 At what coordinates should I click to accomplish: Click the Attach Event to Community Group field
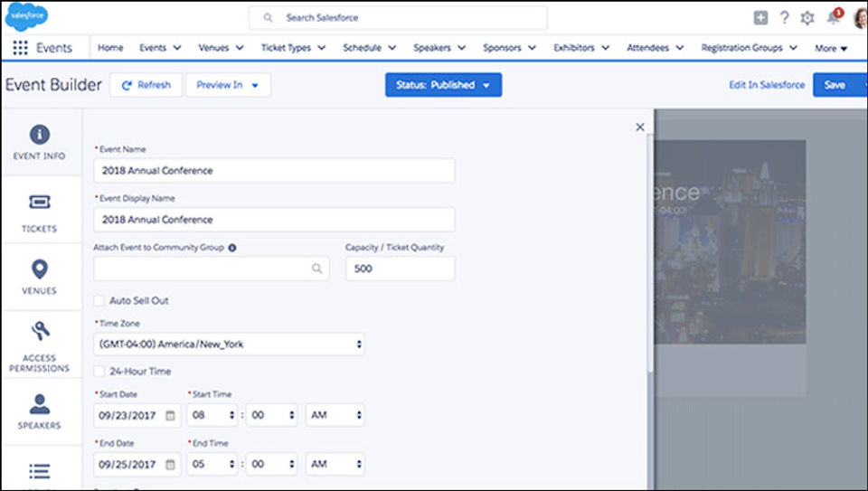coord(212,269)
